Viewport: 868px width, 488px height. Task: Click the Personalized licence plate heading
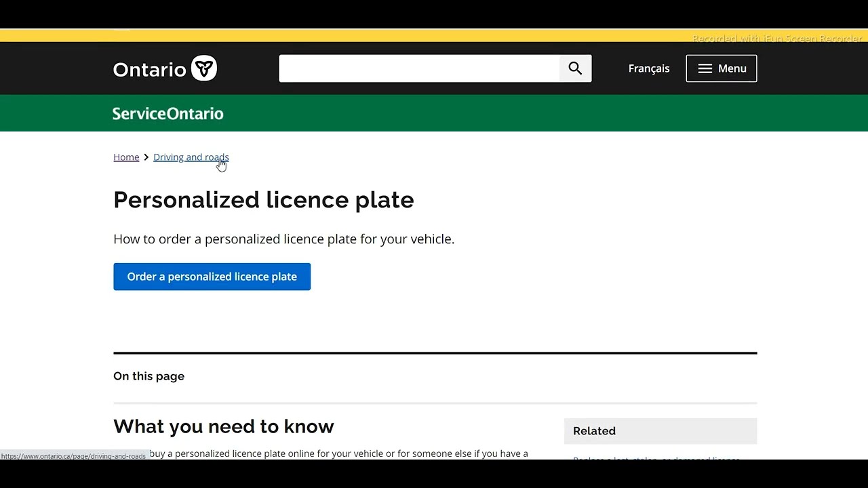[264, 200]
